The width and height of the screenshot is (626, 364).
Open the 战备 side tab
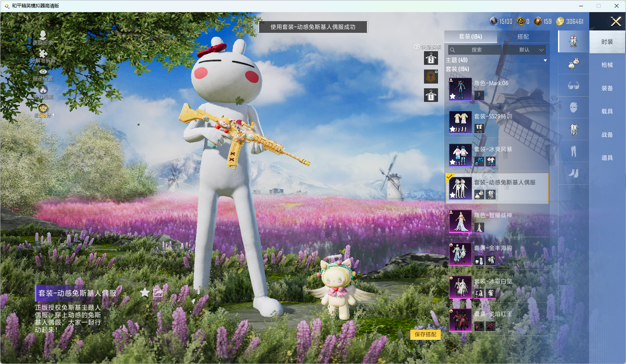pyautogui.click(x=607, y=135)
